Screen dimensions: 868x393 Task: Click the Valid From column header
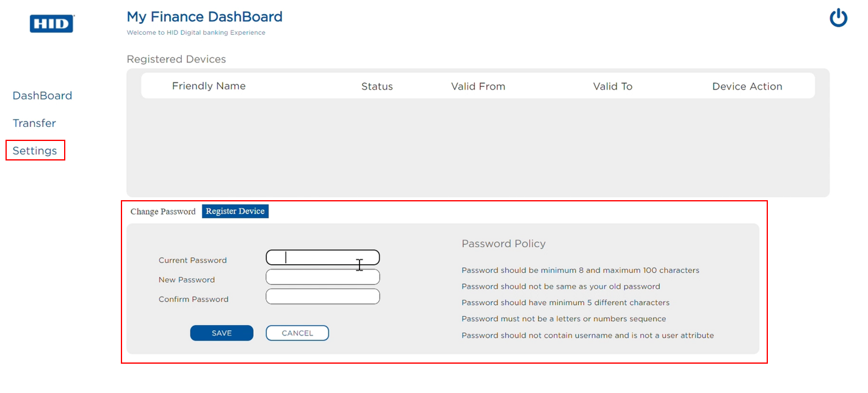click(478, 87)
